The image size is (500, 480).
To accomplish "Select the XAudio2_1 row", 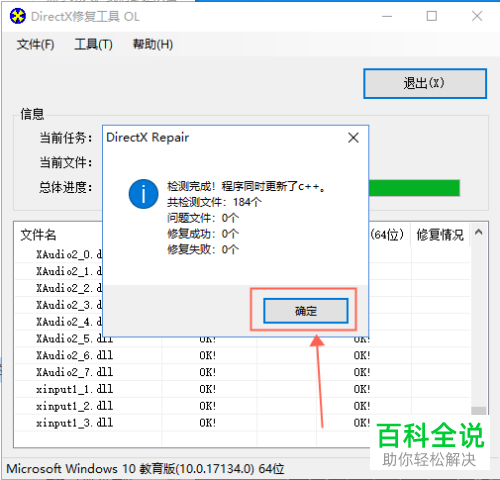I will pyautogui.click(x=58, y=271).
